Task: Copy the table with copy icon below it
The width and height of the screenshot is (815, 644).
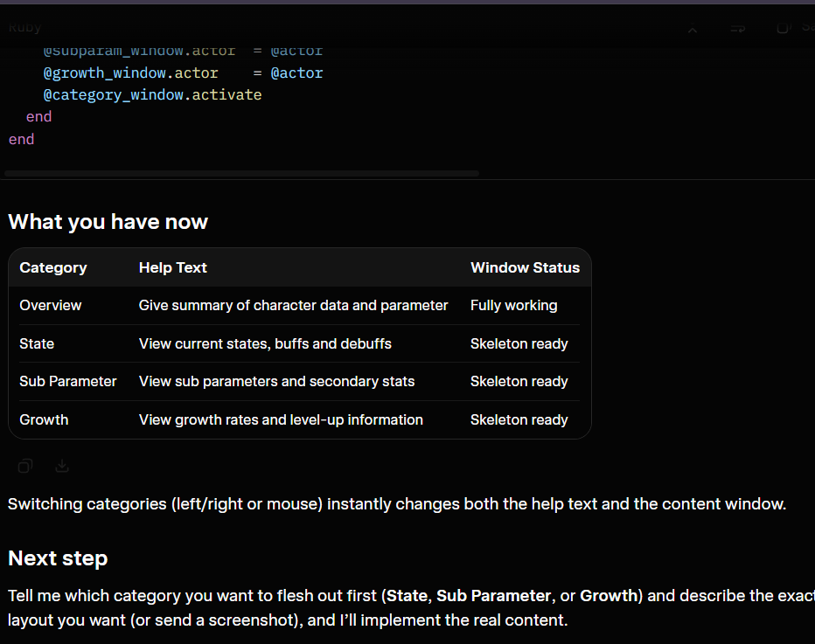Action: click(x=25, y=466)
